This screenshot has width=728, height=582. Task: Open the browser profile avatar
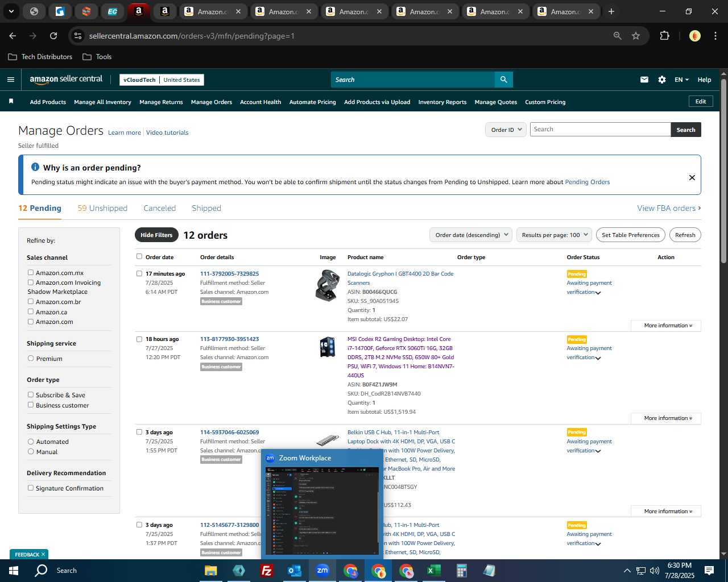[x=694, y=36]
